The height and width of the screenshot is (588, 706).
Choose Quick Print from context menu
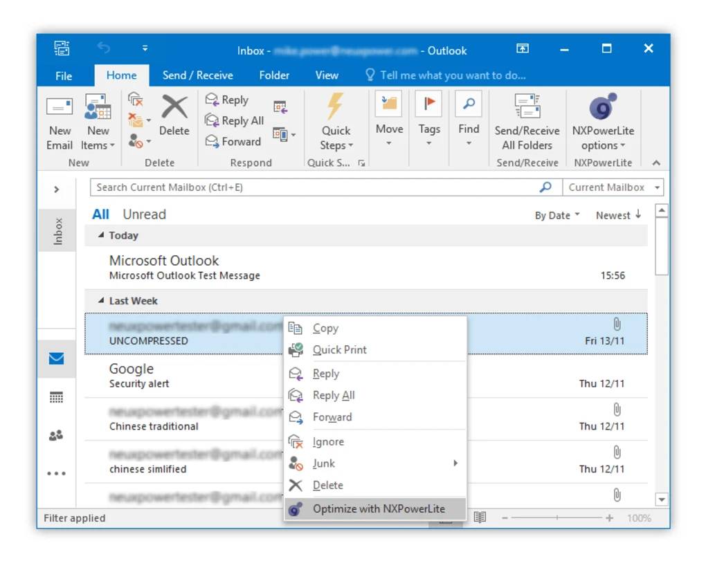(339, 349)
